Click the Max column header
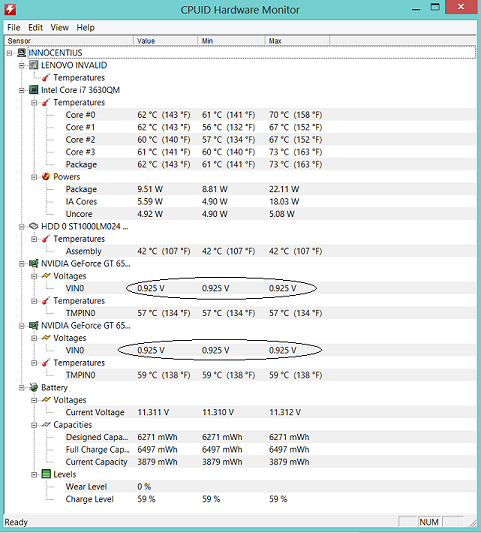The height and width of the screenshot is (533, 481). click(297, 41)
